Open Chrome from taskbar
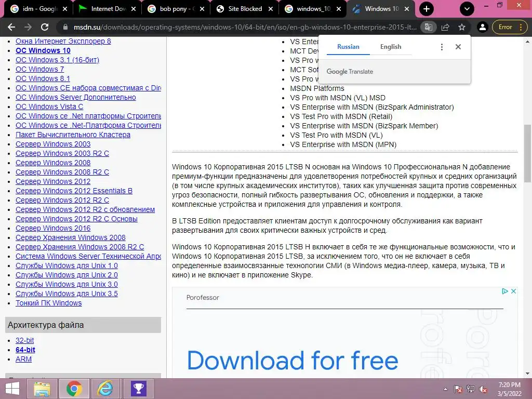Viewport: 532px width, 399px height. pyautogui.click(x=74, y=389)
